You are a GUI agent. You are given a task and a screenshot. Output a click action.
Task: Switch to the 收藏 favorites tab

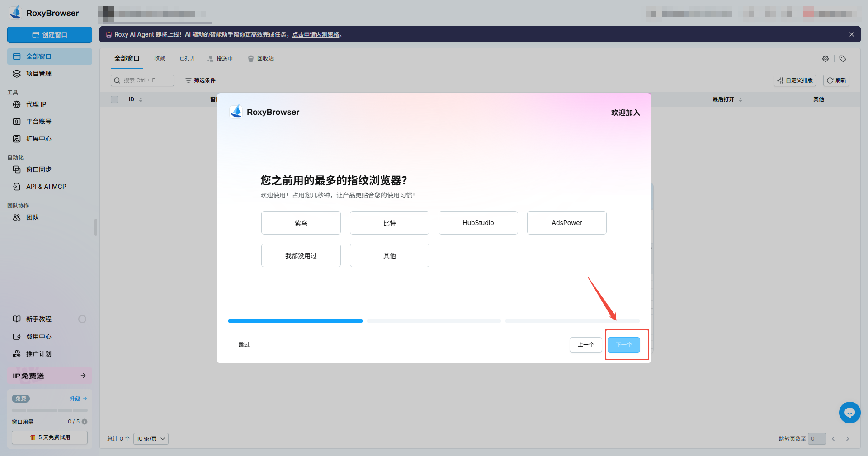159,58
